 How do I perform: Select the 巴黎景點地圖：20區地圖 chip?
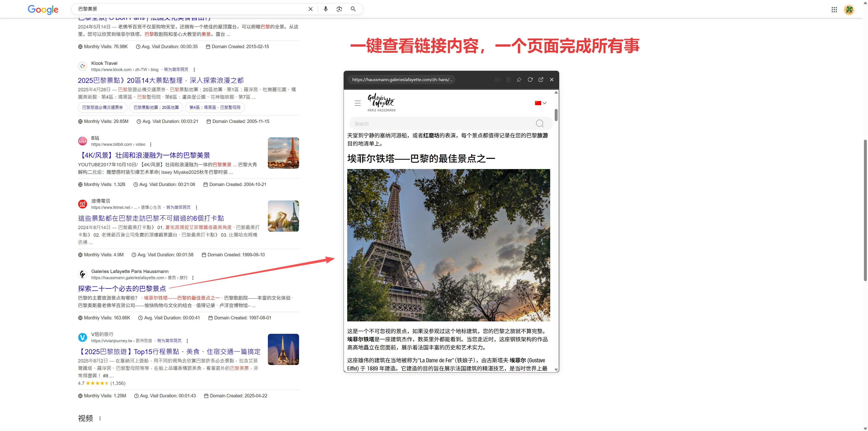[156, 108]
